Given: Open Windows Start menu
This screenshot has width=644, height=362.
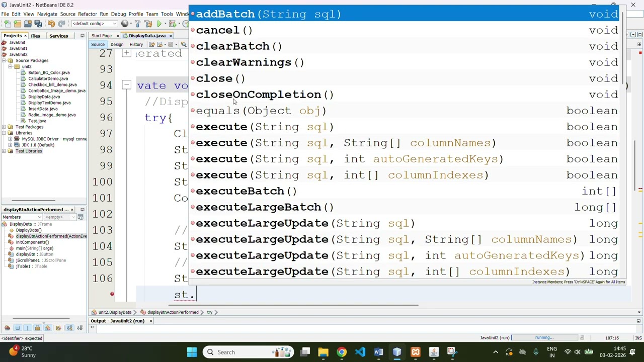Looking at the screenshot, I should click(192, 352).
